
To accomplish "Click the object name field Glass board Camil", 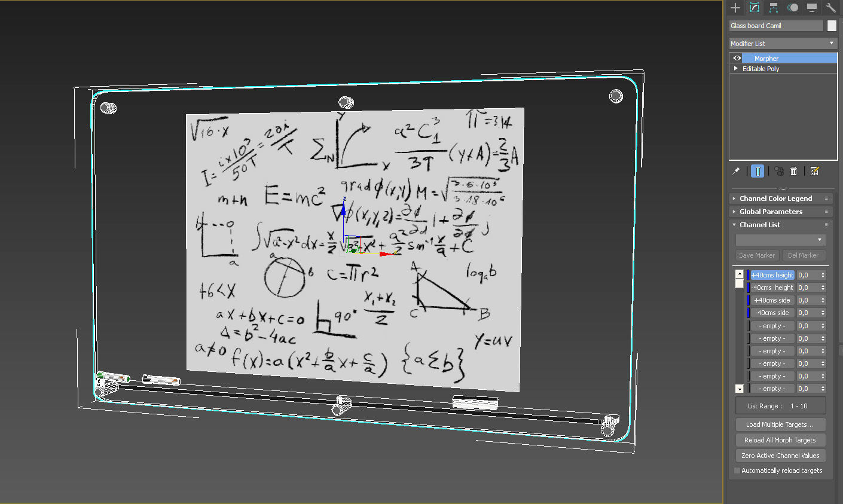I will click(x=776, y=26).
